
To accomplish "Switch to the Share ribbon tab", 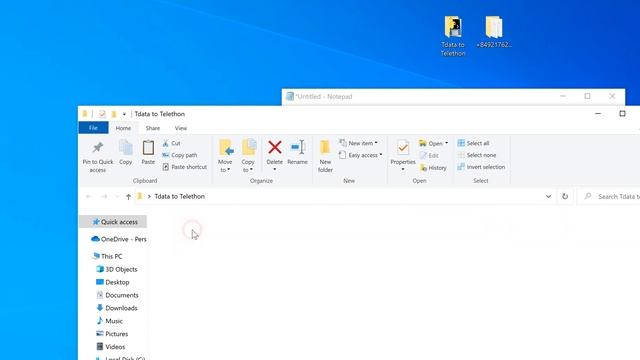I will click(x=153, y=128).
